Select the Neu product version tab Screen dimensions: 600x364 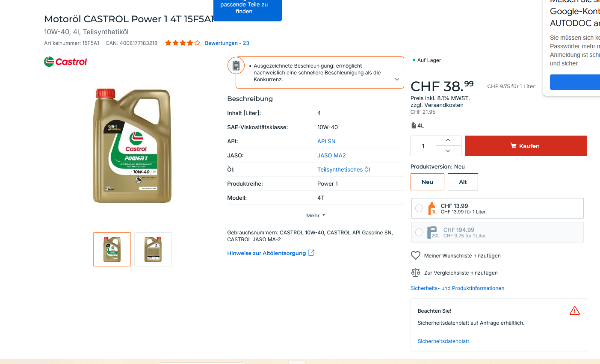pyautogui.click(x=427, y=182)
